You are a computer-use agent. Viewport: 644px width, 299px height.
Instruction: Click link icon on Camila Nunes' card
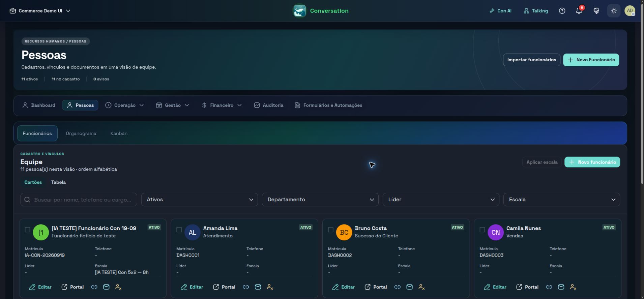coord(549,287)
